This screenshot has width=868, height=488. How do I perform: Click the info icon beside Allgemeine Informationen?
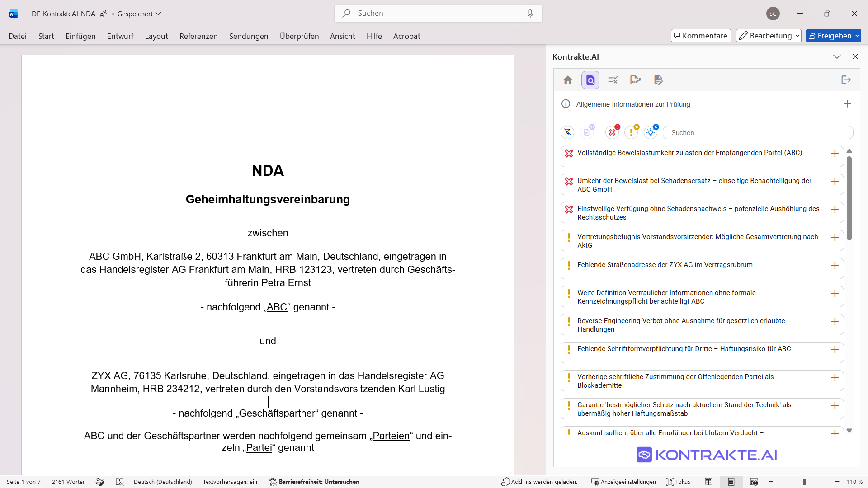click(x=566, y=104)
